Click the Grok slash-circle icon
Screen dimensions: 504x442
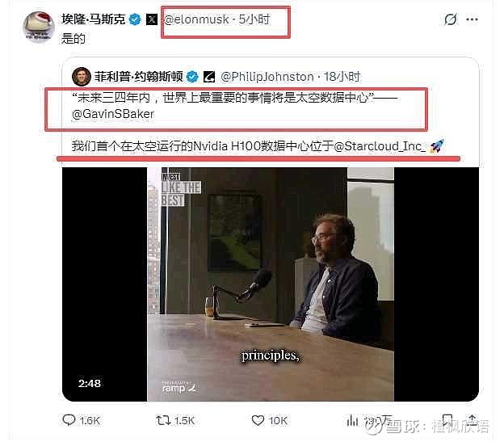click(451, 19)
